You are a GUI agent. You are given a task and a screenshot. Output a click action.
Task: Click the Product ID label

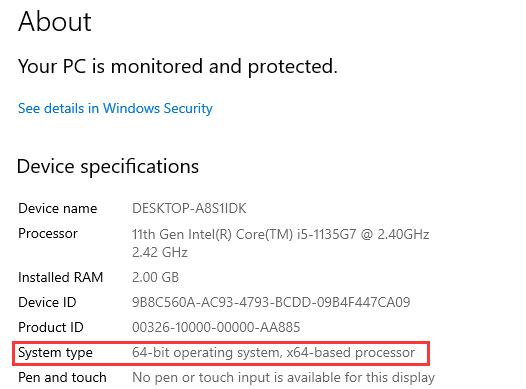click(x=51, y=328)
